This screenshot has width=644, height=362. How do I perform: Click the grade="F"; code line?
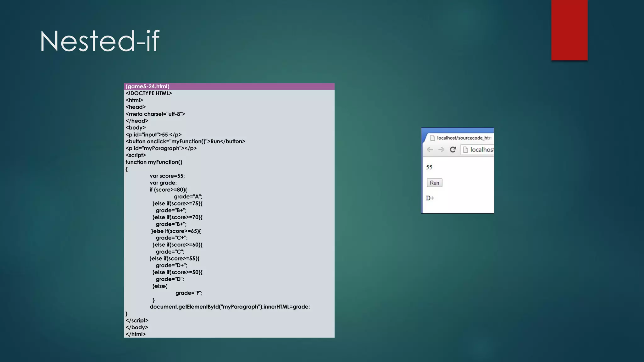click(189, 293)
